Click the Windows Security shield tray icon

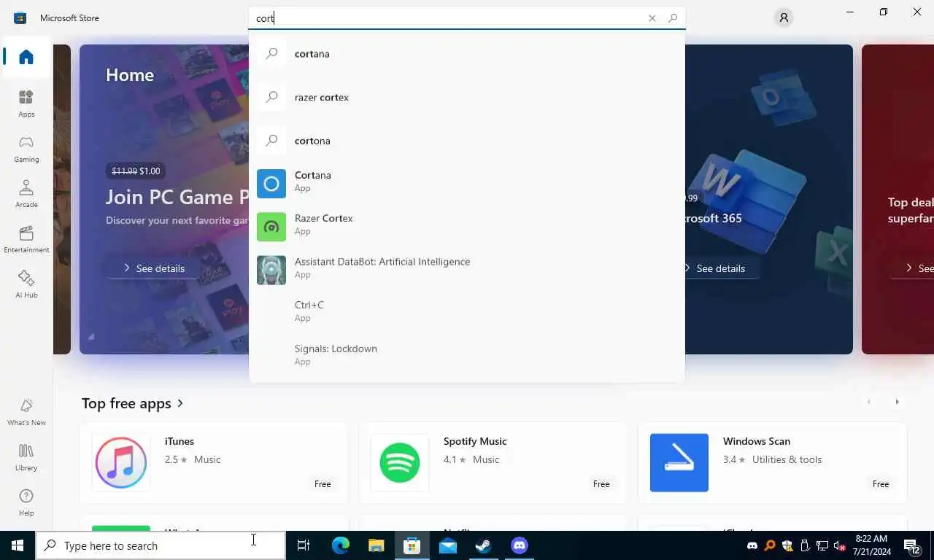click(x=787, y=545)
